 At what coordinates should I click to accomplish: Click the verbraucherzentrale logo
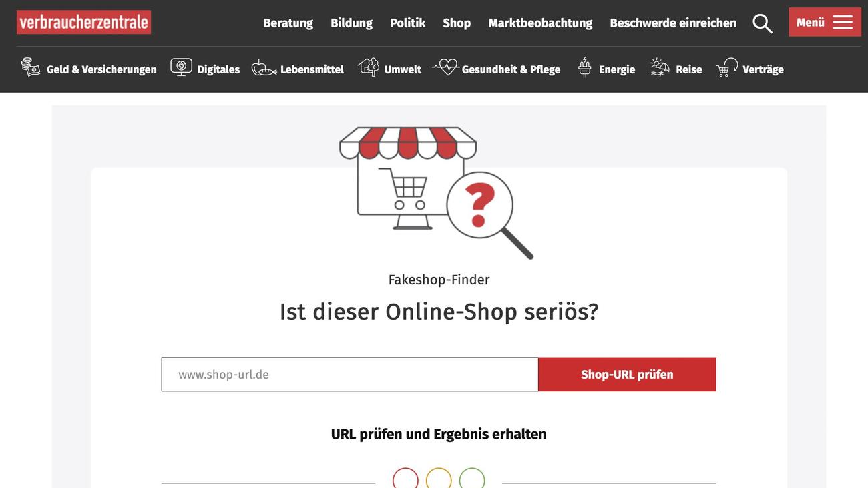click(84, 22)
